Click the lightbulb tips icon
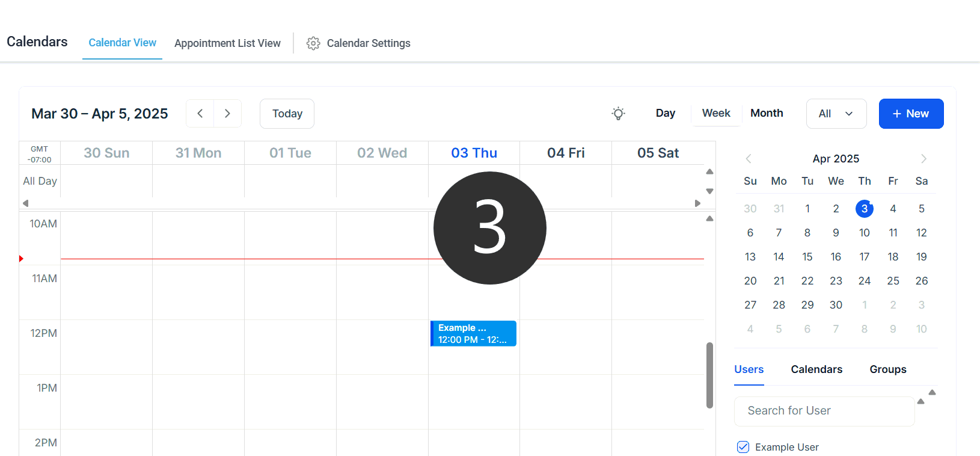This screenshot has height=456, width=980. click(618, 114)
